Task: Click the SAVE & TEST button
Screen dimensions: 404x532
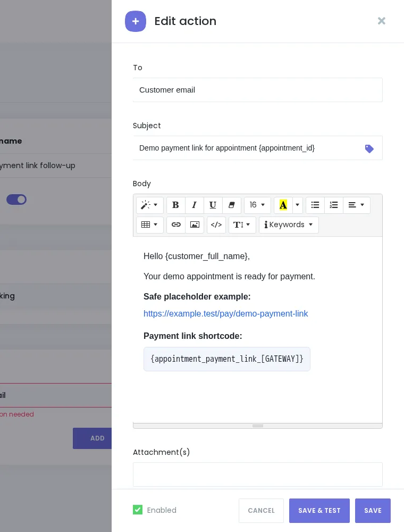Action: coord(319,510)
